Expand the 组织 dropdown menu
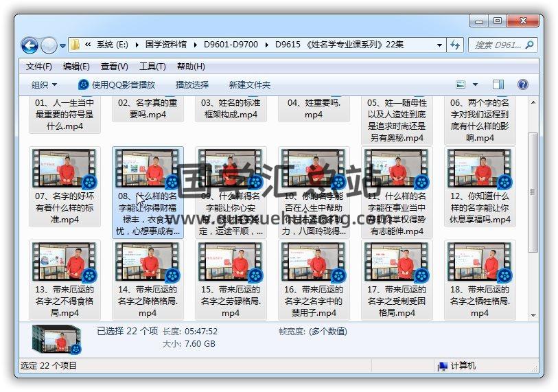558x392 pixels. point(44,84)
